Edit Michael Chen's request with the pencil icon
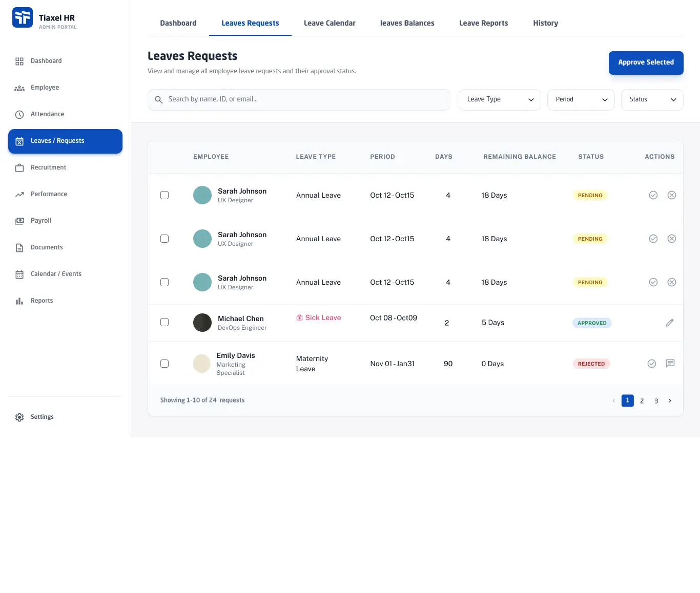 pyautogui.click(x=670, y=323)
